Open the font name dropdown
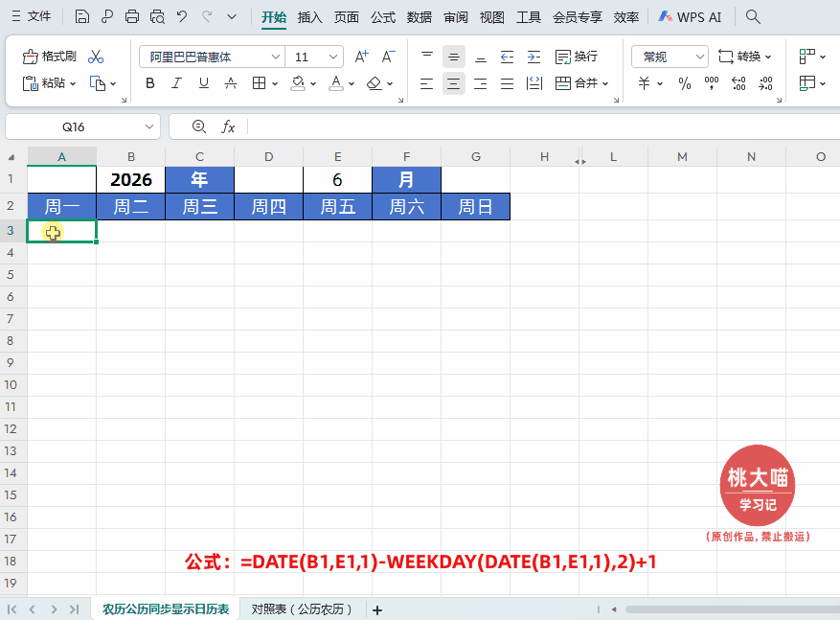Screen dimensions: 840x620 [276, 57]
